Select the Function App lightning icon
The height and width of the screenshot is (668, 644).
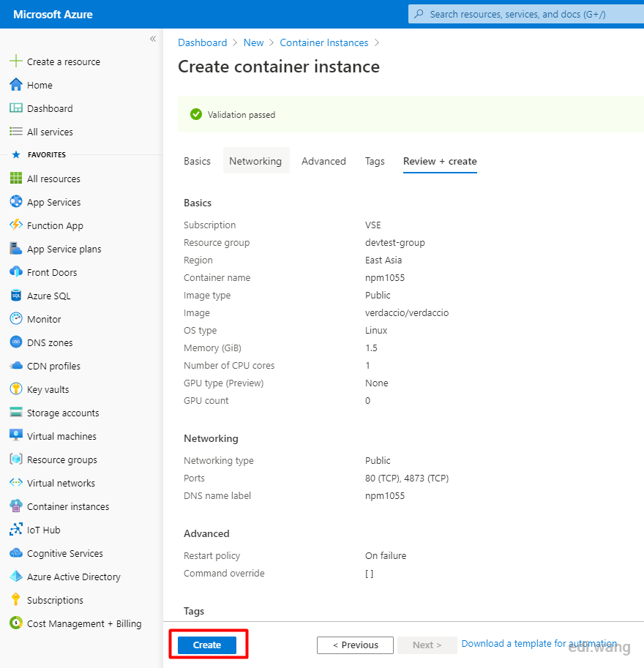[x=16, y=225]
